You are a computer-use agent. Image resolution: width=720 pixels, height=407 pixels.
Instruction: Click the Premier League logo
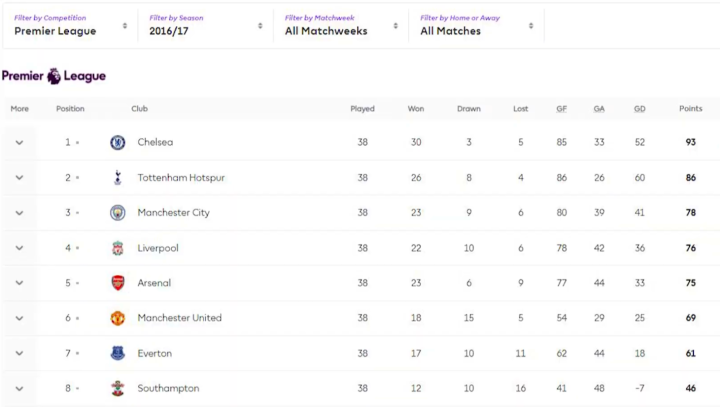click(54, 76)
